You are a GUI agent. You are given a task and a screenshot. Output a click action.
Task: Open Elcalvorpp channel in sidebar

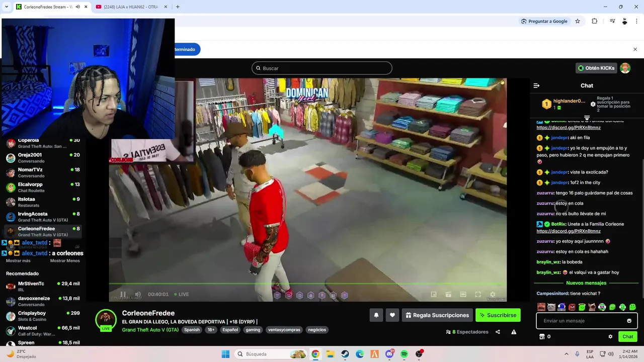[43, 187]
